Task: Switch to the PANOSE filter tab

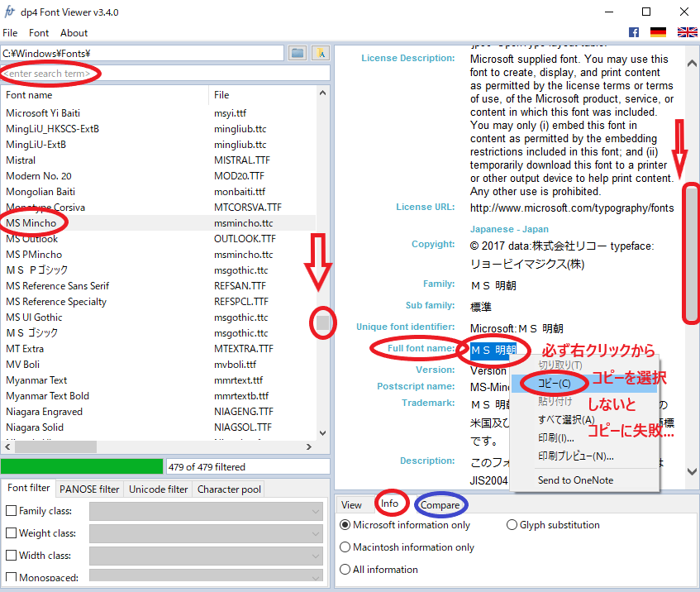Action: pyautogui.click(x=89, y=489)
